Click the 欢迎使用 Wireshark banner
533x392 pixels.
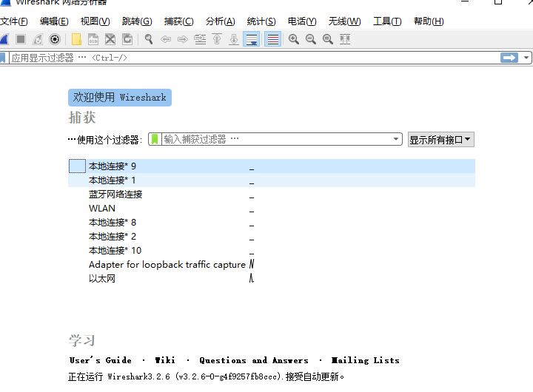pos(120,98)
